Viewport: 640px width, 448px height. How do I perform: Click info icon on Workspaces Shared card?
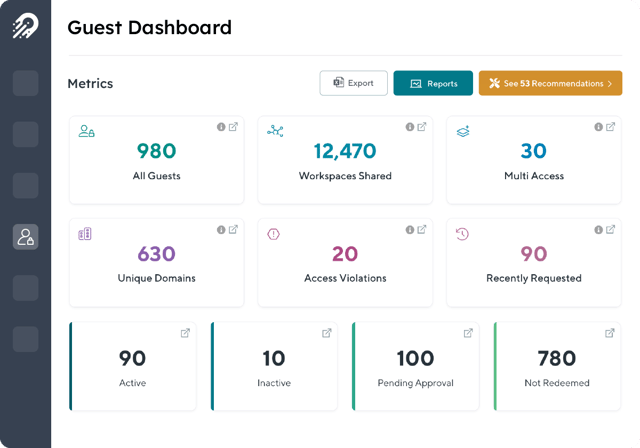[410, 127]
